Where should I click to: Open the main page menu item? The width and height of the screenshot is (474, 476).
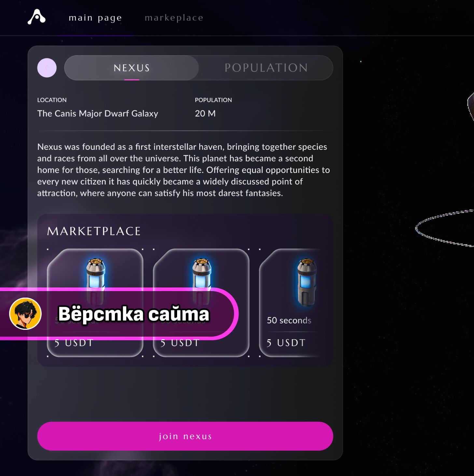(95, 18)
